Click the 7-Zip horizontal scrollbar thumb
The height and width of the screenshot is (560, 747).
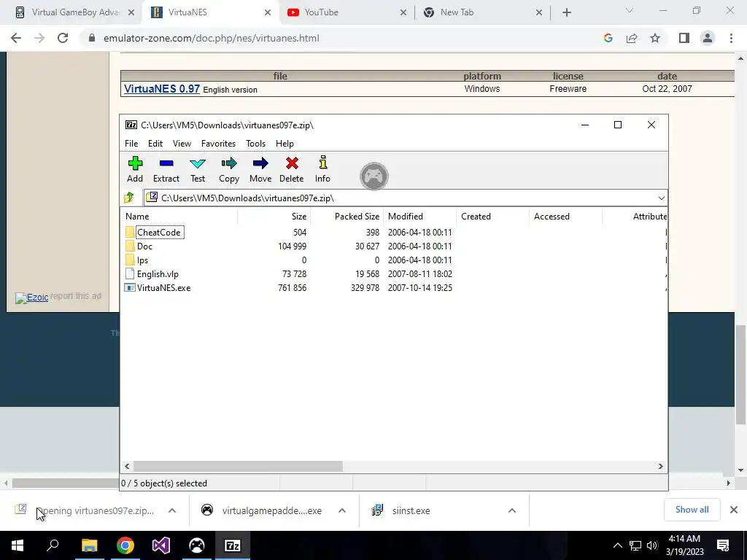pyautogui.click(x=238, y=466)
